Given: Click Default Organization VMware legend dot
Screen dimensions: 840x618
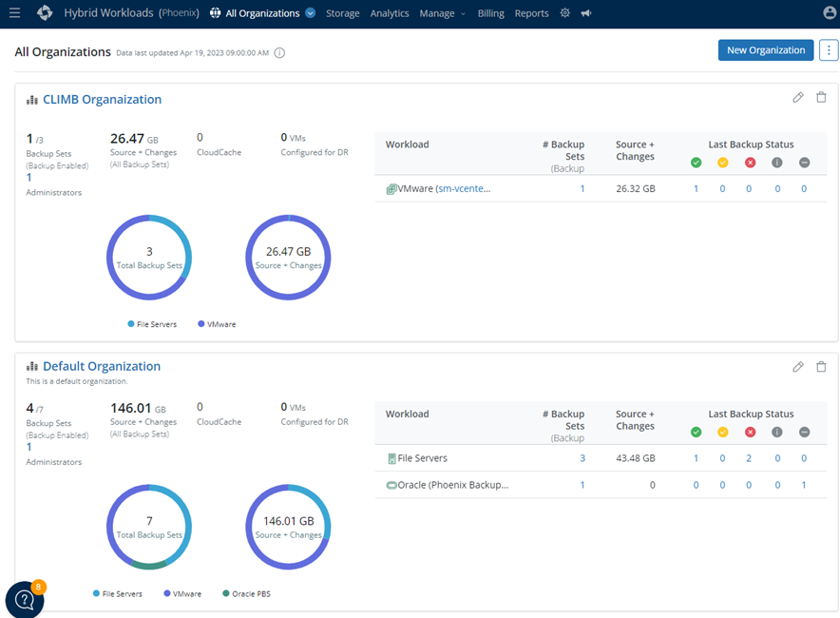Looking at the screenshot, I should click(x=167, y=593).
